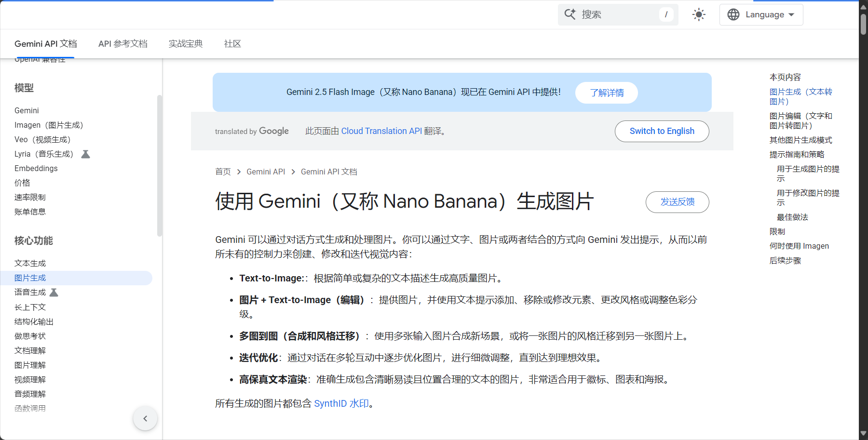Open Veo（视频生成）sidebar item

(x=42, y=139)
